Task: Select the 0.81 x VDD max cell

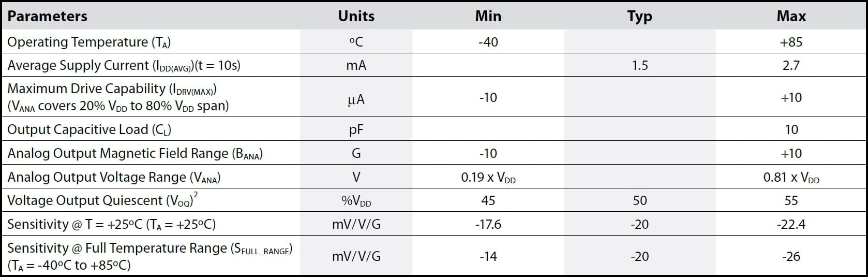Action: click(791, 178)
